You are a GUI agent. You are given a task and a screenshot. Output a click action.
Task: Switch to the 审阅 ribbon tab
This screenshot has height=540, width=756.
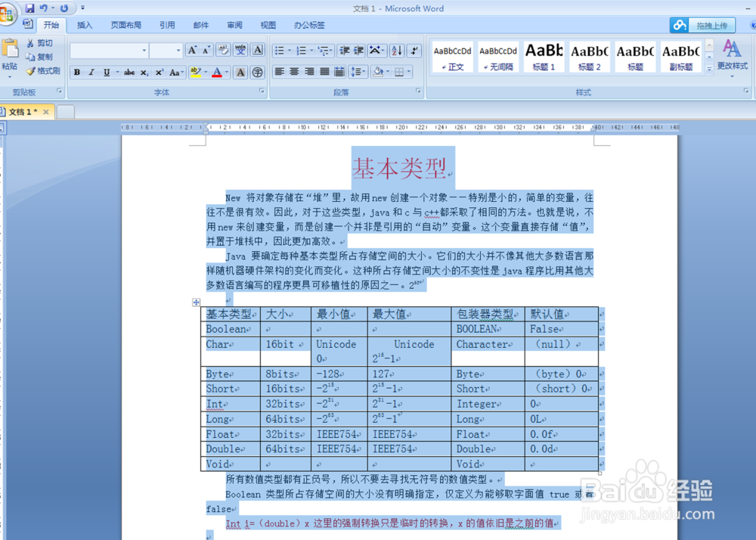tap(234, 24)
